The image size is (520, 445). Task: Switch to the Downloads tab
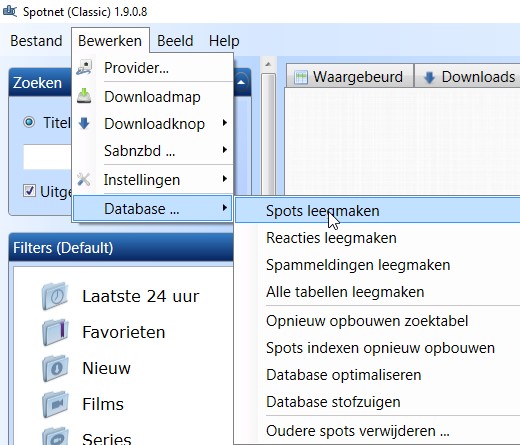[x=468, y=77]
